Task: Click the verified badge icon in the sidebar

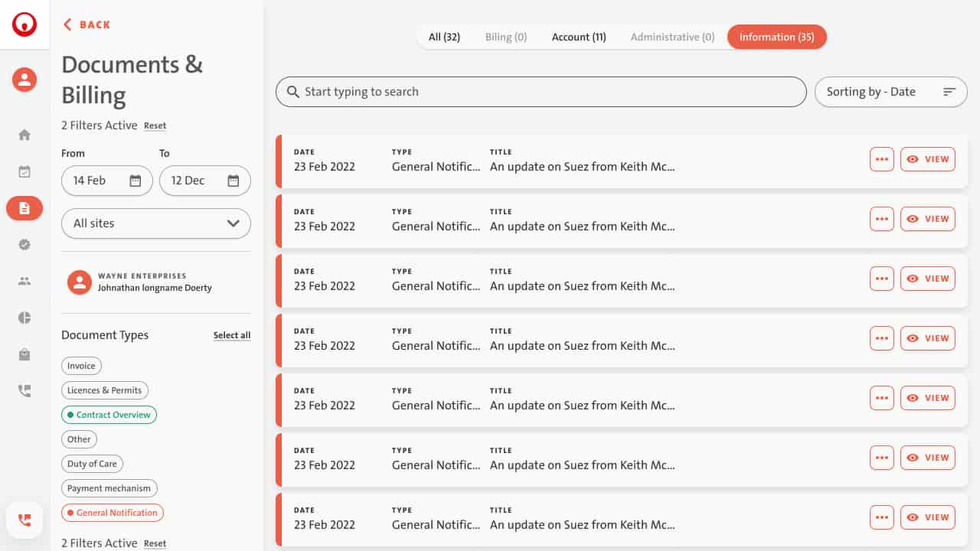Action: click(x=24, y=244)
